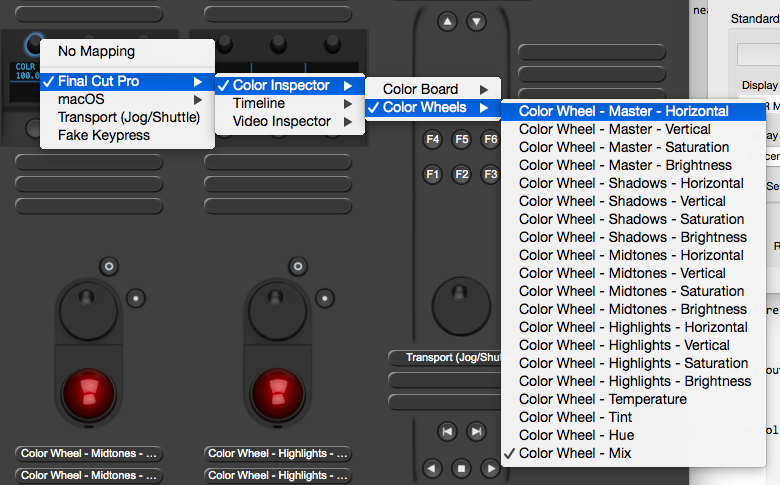This screenshot has width=780, height=485.
Task: Select Color Wheel - Highlights - Vertical
Action: pos(633,345)
